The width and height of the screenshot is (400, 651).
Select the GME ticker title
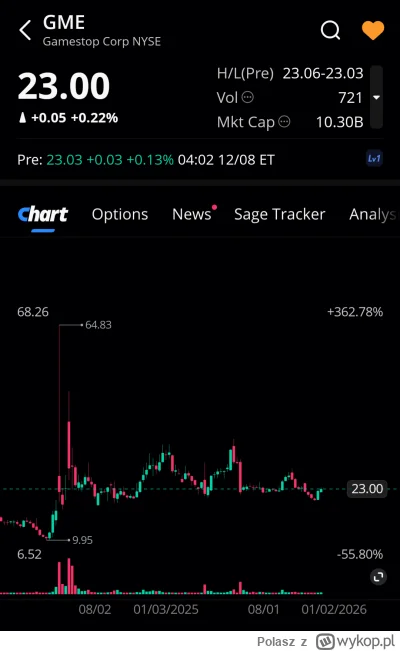64,22
